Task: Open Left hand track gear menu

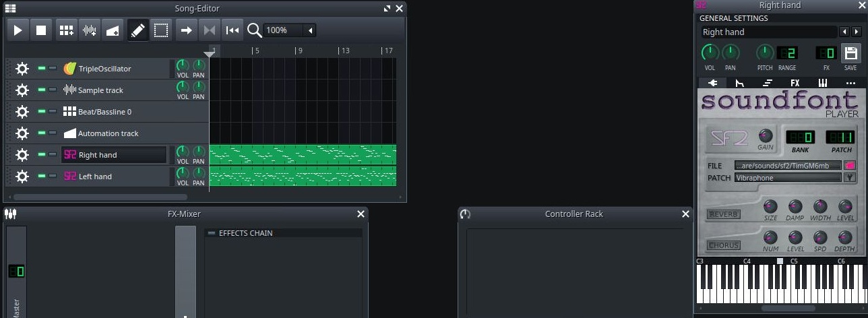Action: point(22,177)
